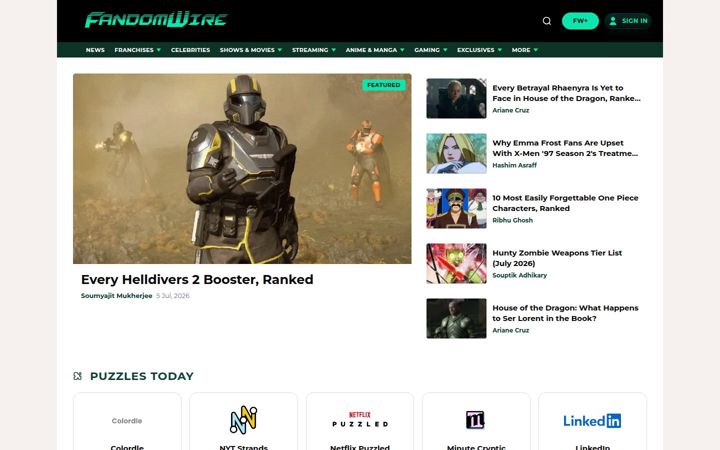This screenshot has height=450, width=720.
Task: Expand the Anime & Manga dropdown arrow
Action: pyautogui.click(x=402, y=50)
